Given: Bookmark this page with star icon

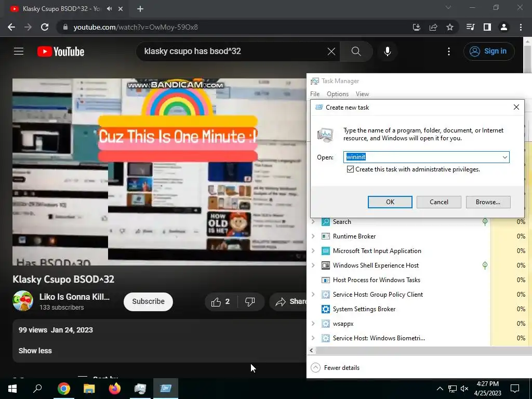Looking at the screenshot, I should point(450,27).
